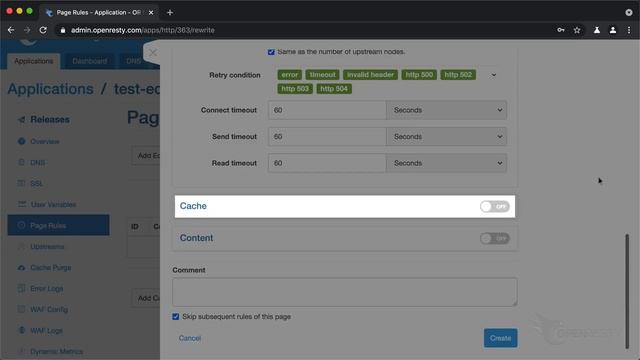Click the Error Logs sidebar icon
Image resolution: width=640 pixels, height=360 pixels.
tap(22, 289)
